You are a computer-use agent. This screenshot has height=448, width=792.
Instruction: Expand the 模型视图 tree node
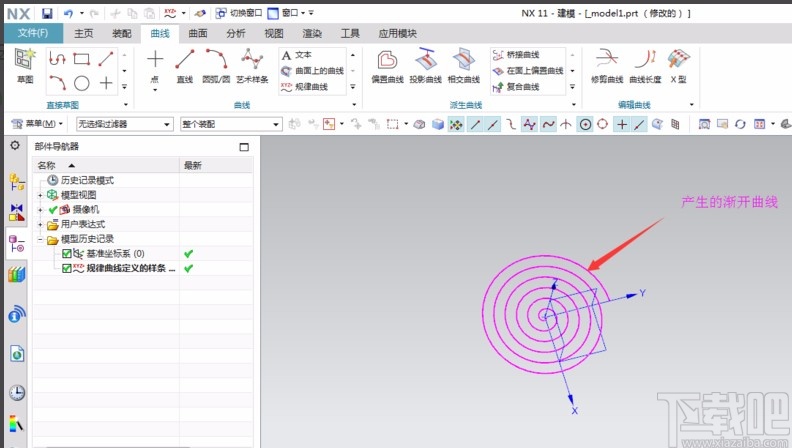pyautogui.click(x=40, y=195)
